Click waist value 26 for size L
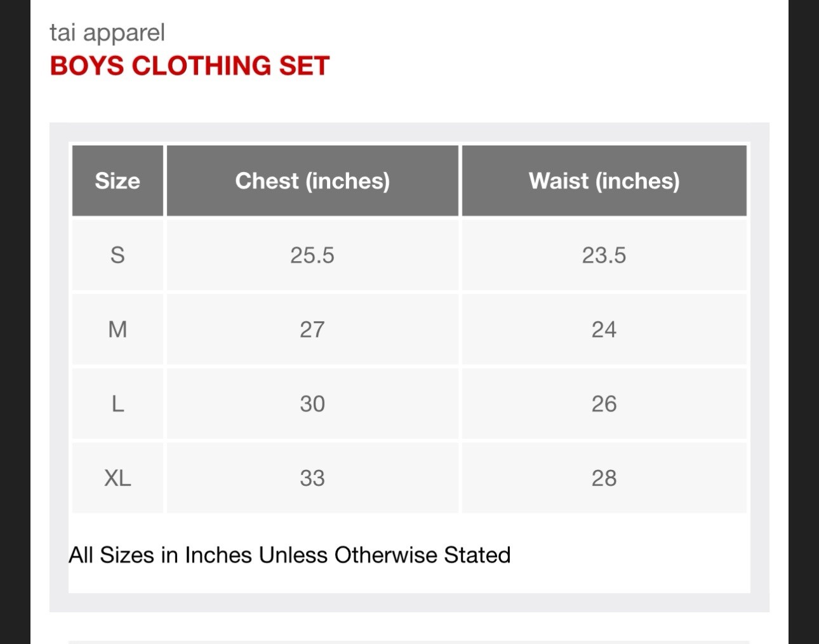Screen dimensions: 819x644 pos(604,403)
